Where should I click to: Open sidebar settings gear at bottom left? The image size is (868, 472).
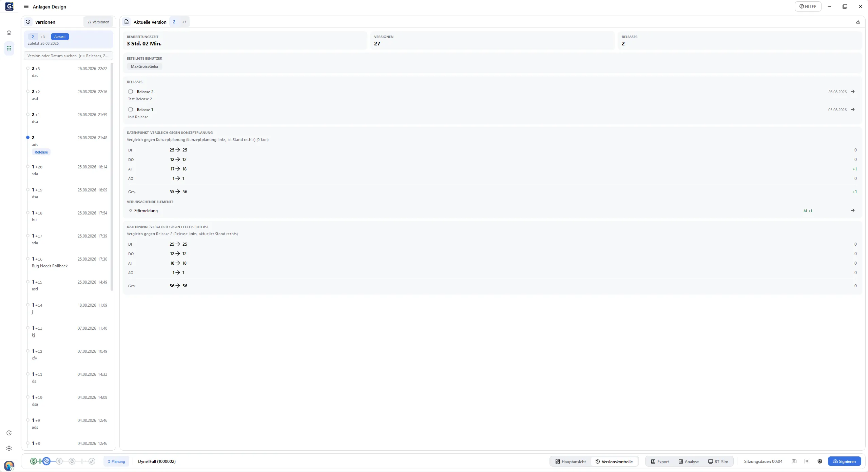pos(9,449)
